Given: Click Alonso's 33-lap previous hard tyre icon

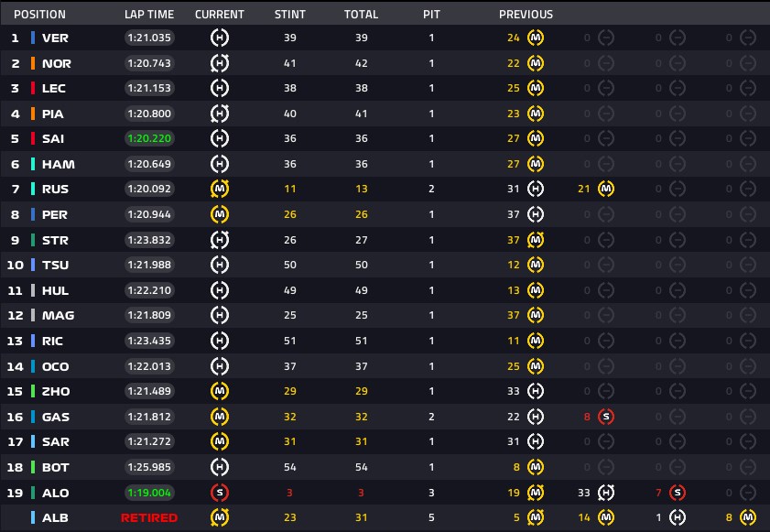Looking at the screenshot, I should [605, 493].
